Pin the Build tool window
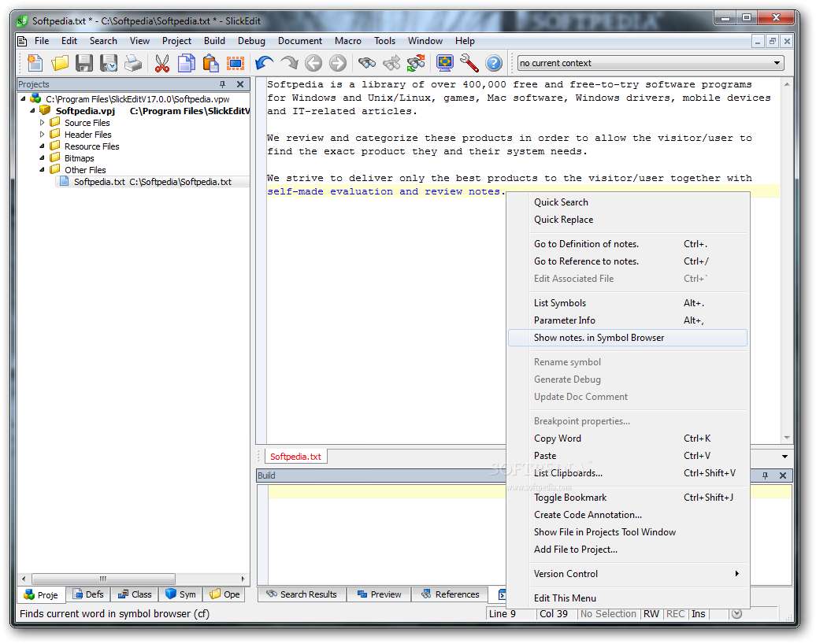 (765, 476)
